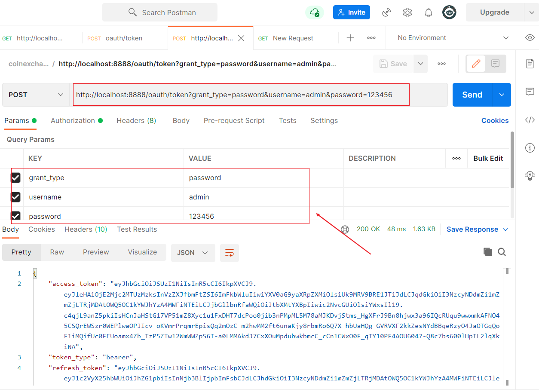Open the code snippet sidebar icon
The image size is (539, 392).
click(x=530, y=120)
